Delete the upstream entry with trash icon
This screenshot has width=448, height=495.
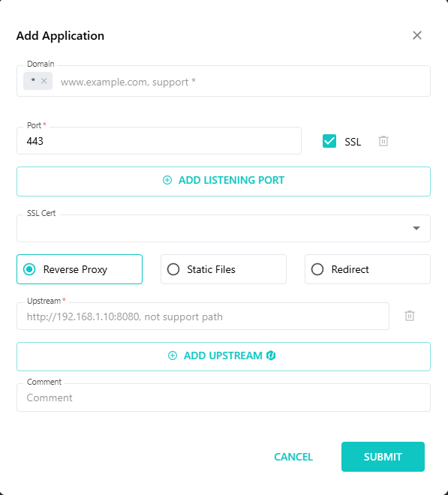tap(410, 316)
